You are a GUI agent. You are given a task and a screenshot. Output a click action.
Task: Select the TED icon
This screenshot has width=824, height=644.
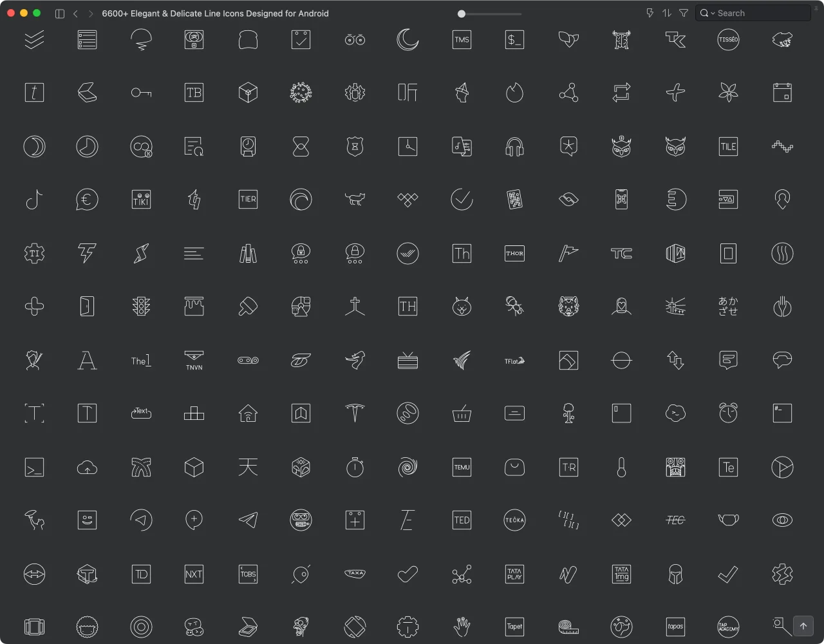pyautogui.click(x=462, y=520)
